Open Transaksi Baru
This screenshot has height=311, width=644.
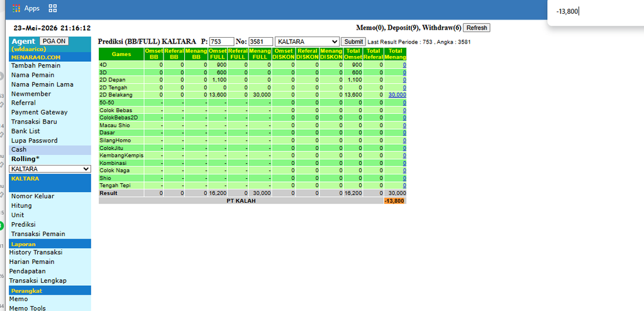(x=34, y=122)
